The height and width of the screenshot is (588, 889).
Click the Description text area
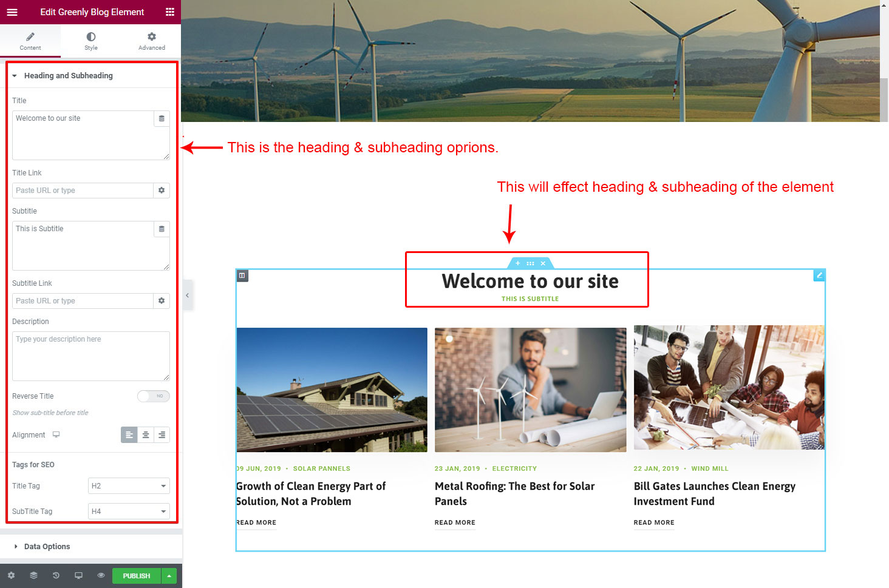[90, 356]
